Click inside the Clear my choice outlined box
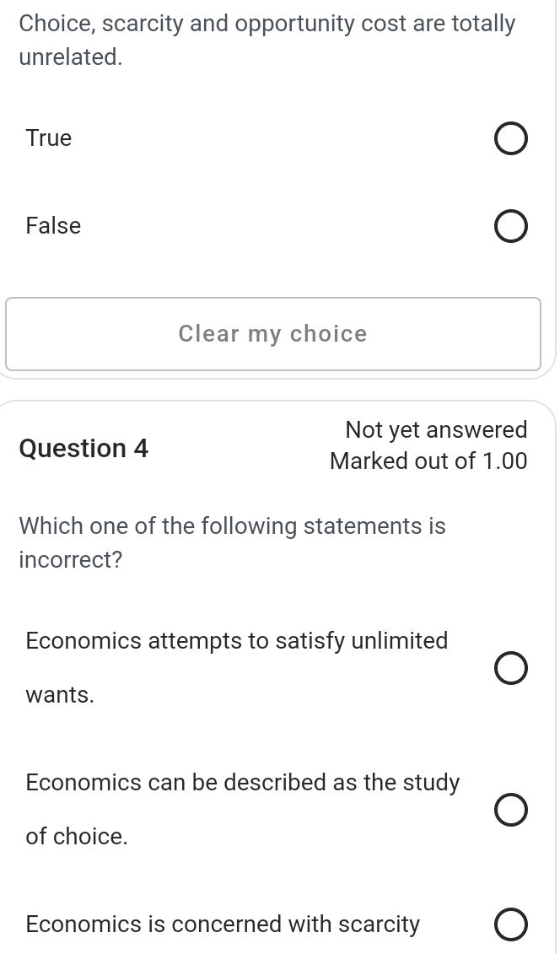The image size is (560, 954). point(272,333)
